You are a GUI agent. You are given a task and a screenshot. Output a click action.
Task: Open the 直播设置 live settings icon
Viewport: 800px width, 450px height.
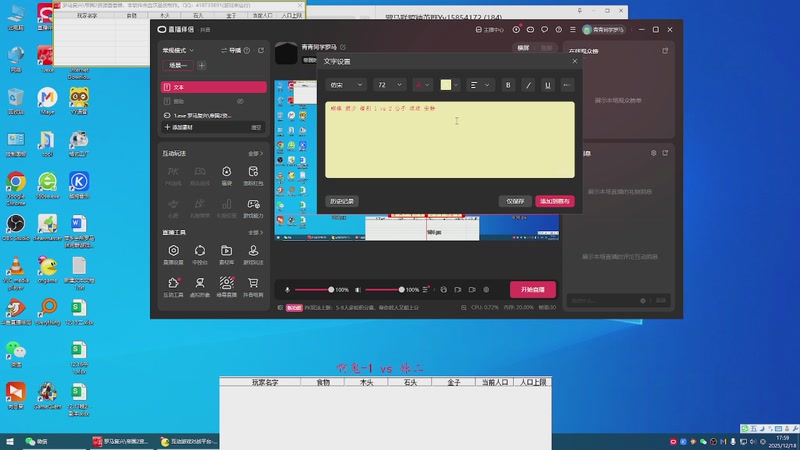(x=173, y=255)
